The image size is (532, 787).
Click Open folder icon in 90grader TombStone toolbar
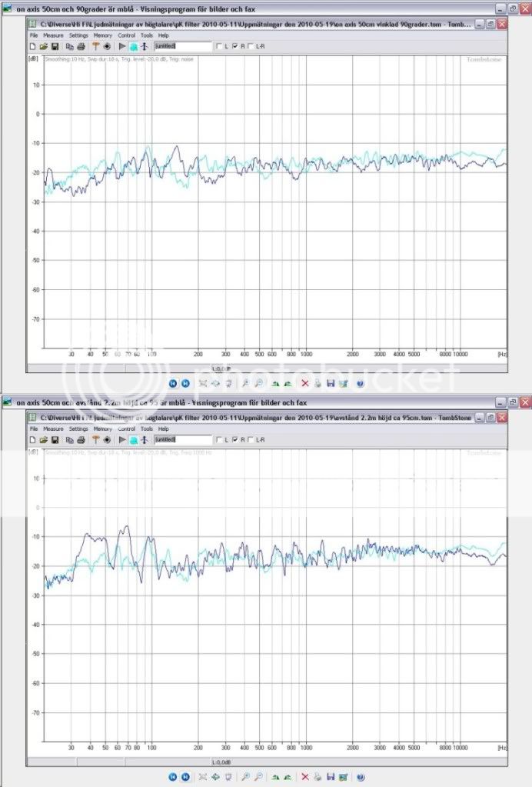pyautogui.click(x=44, y=46)
